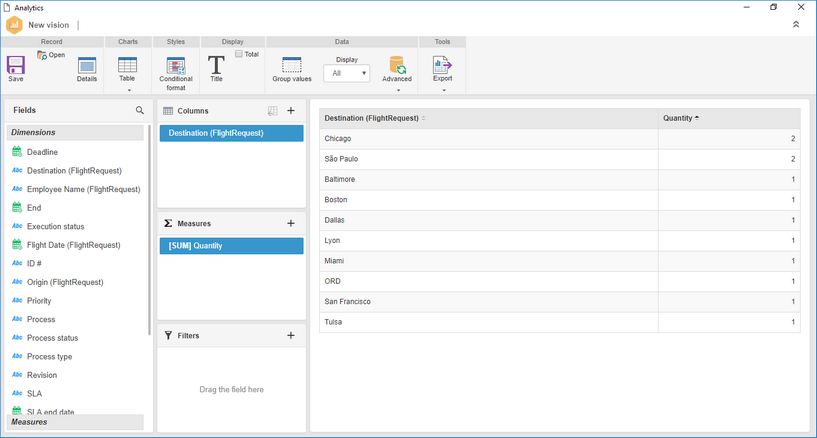This screenshot has width=817, height=438.
Task: Select Employee Name (FlightRequest) field
Action: (x=83, y=189)
